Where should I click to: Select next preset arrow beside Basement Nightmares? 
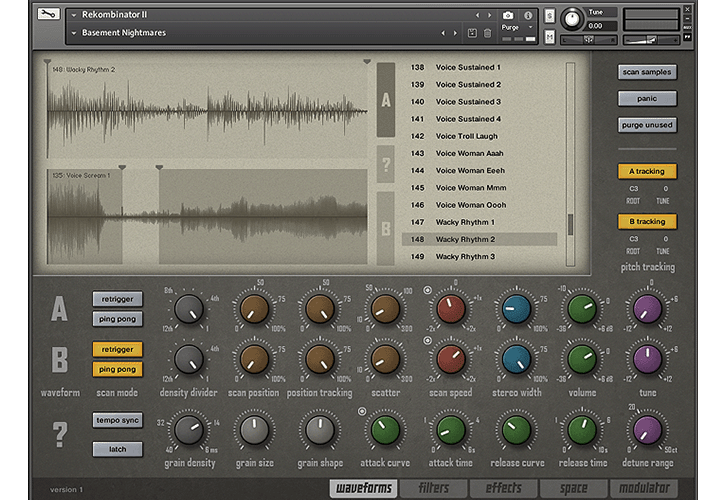pyautogui.click(x=455, y=33)
